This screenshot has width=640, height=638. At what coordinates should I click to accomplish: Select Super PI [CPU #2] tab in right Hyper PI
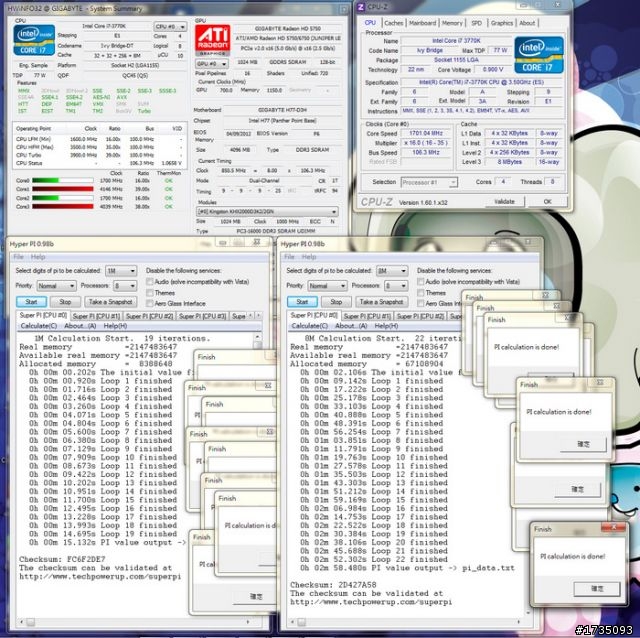[x=420, y=316]
